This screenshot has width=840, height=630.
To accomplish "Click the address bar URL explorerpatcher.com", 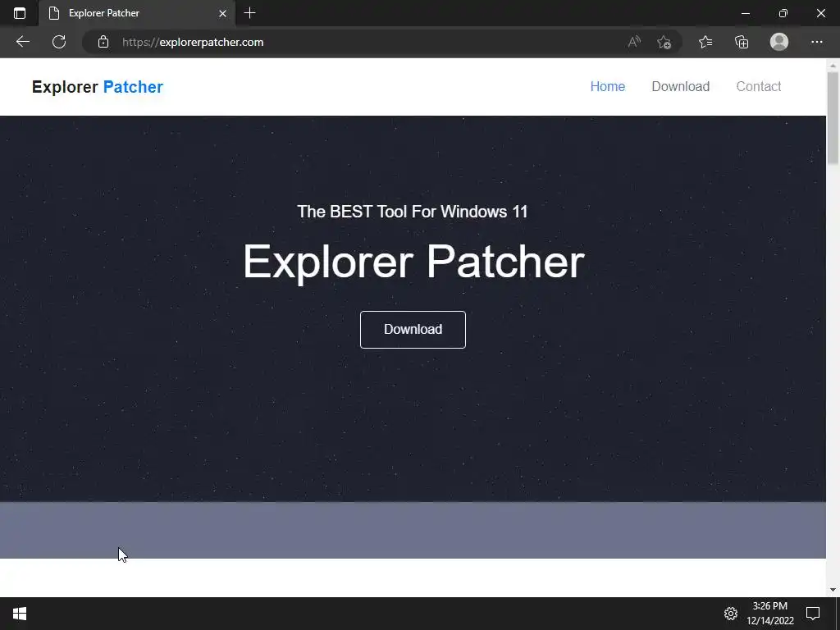I will [x=193, y=43].
